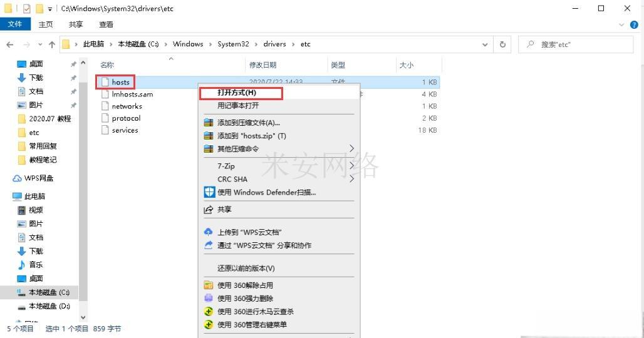Image resolution: width=644 pixels, height=338 pixels.
Task: Click the 360解除占用 icon
Action: point(209,285)
